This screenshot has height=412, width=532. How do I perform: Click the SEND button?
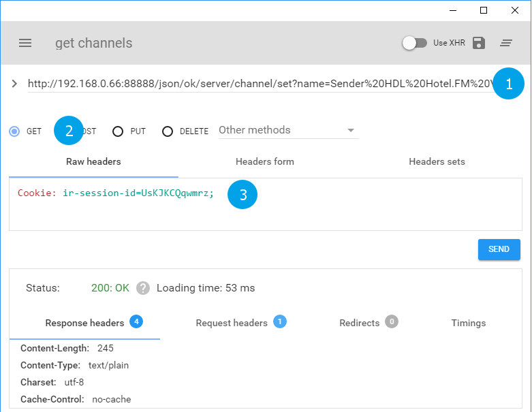click(499, 249)
